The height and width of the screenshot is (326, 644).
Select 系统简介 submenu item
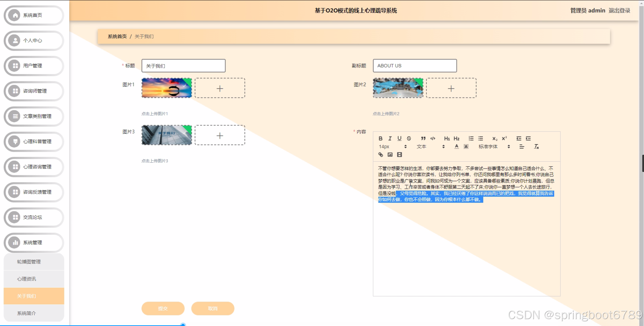(34, 313)
